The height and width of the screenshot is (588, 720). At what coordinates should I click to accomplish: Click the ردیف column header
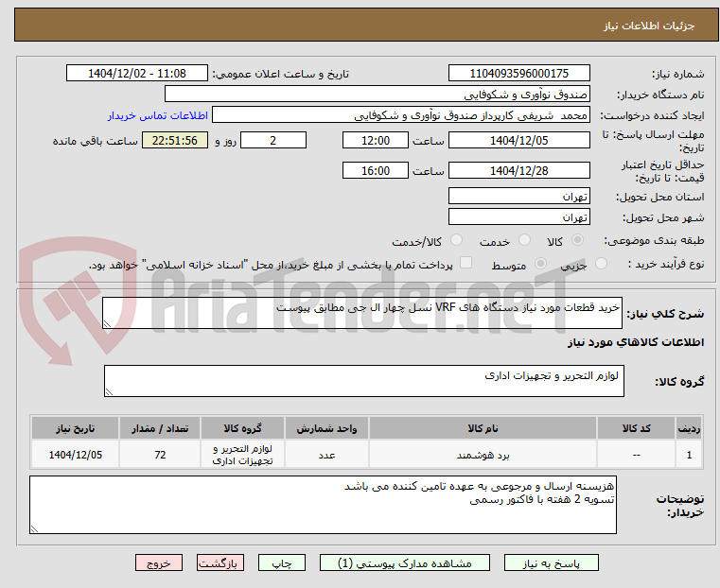pos(689,428)
